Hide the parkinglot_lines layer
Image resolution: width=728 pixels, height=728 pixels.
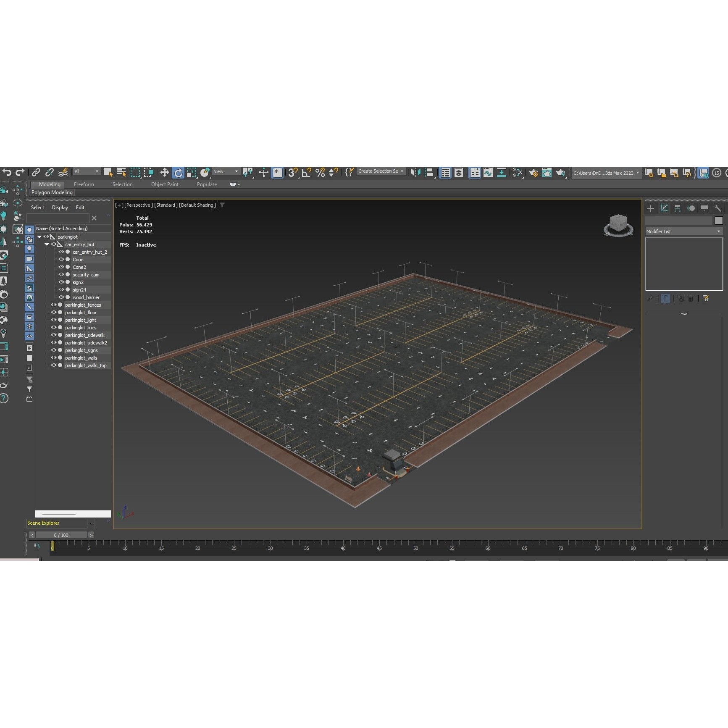(53, 327)
